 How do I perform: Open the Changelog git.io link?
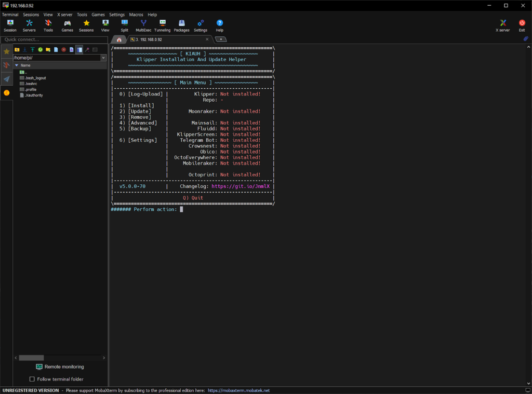point(241,186)
